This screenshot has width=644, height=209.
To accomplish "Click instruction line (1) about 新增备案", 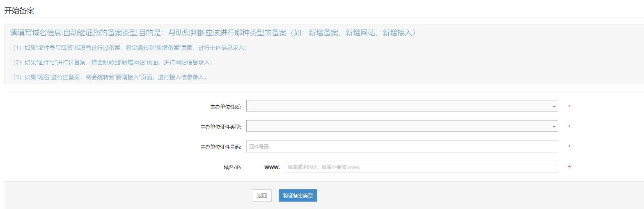I will 129,48.
